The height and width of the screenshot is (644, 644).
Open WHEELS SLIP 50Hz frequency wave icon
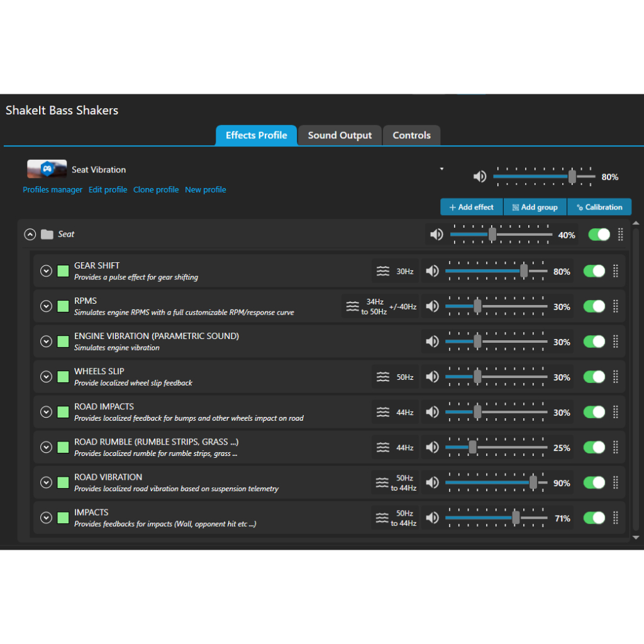(383, 377)
